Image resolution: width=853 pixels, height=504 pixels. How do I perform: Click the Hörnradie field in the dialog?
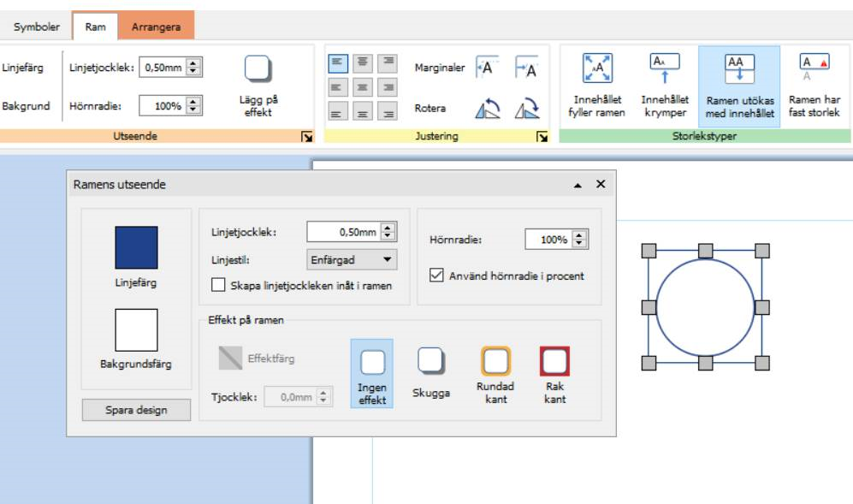(548, 240)
